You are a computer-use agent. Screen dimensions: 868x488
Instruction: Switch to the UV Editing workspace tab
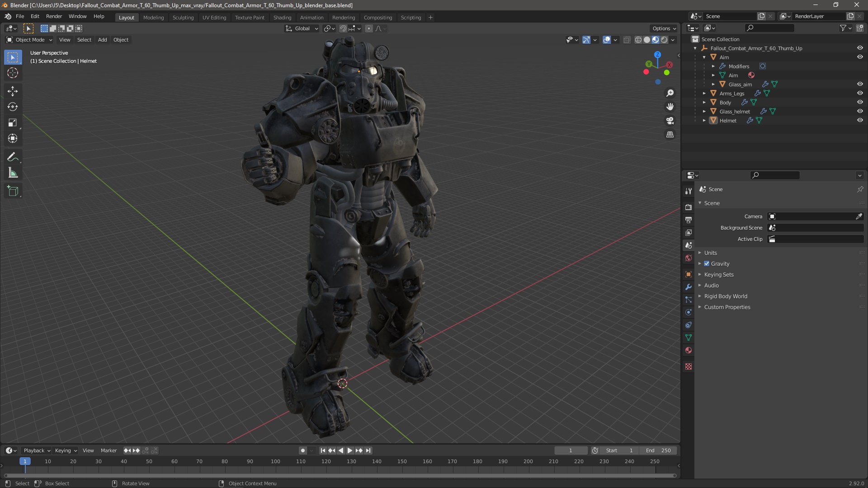point(214,18)
